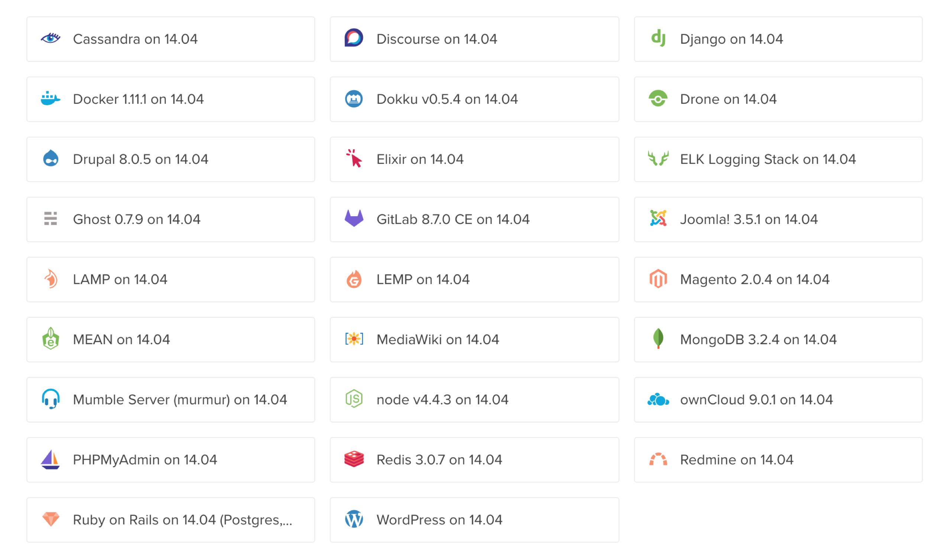The width and height of the screenshot is (951, 560).
Task: Click the Redis red stack icon
Action: 354,459
